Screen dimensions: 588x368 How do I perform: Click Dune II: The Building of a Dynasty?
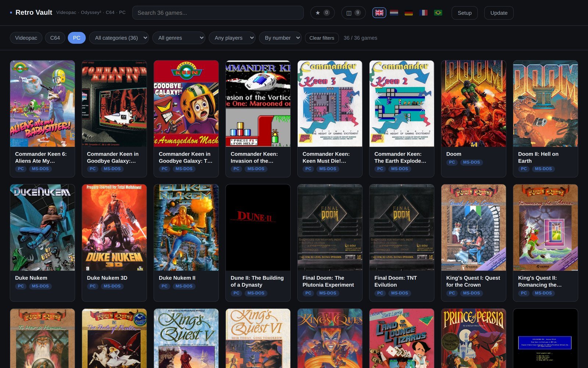pyautogui.click(x=257, y=281)
